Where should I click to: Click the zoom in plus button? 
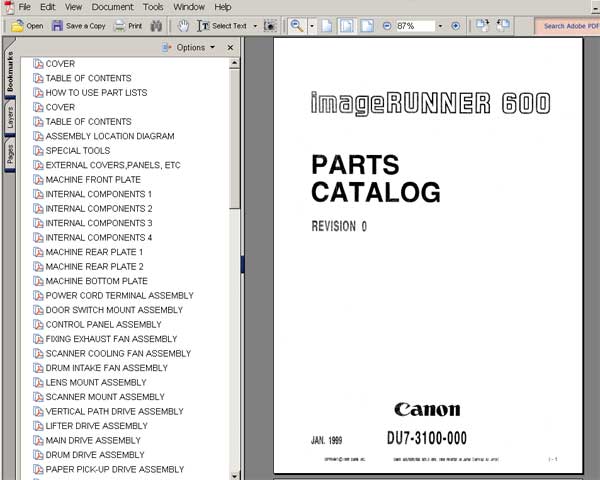[x=456, y=26]
